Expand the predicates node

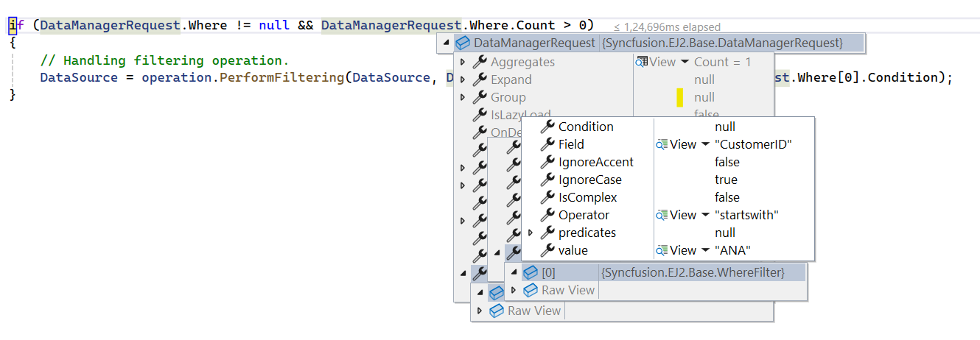tap(531, 233)
